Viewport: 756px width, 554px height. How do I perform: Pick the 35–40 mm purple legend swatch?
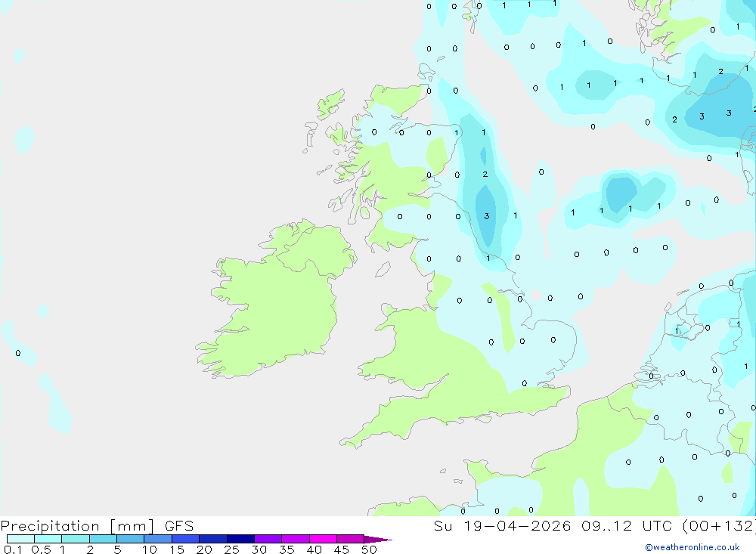tap(296, 539)
